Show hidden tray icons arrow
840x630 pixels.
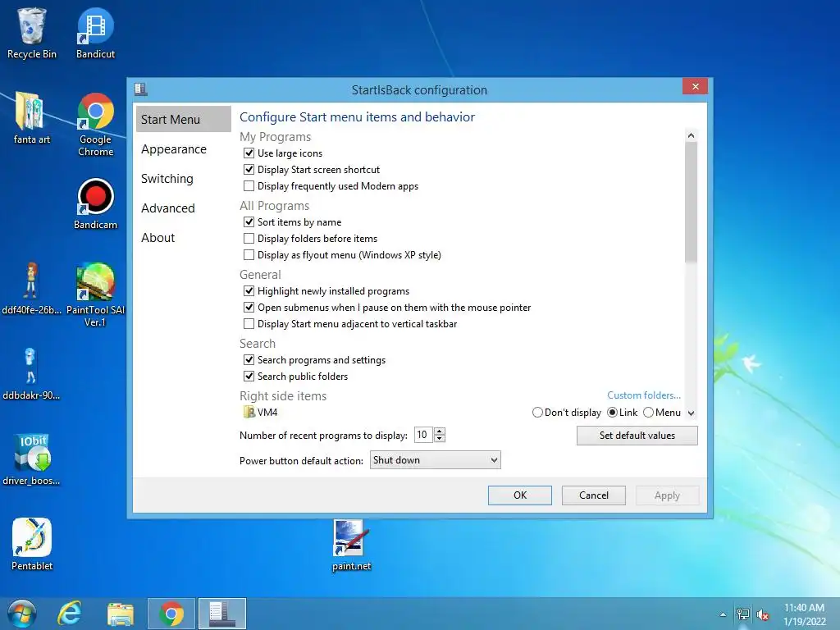pyautogui.click(x=724, y=614)
